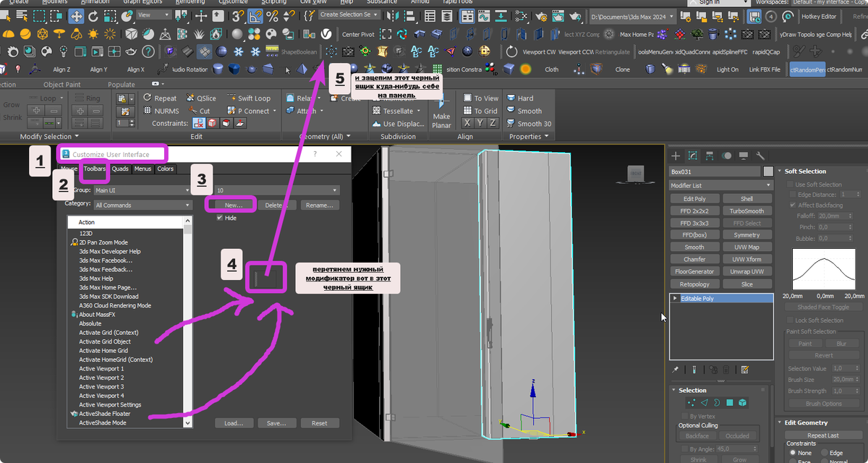This screenshot has width=868, height=463.
Task: Click the first snowflake icon
Action: pyautogui.click(x=238, y=51)
